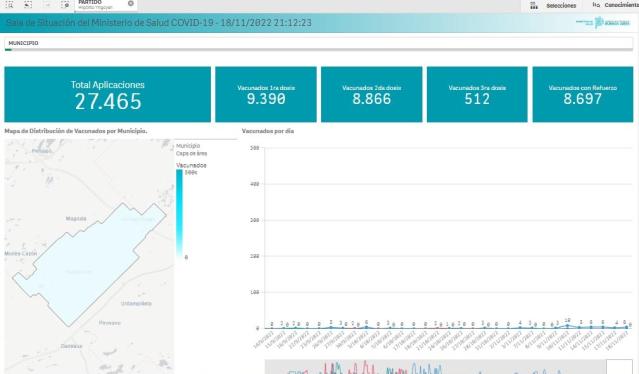This screenshot has height=374, width=639.
Task: Select the Total Aplicaciones KPI tile
Action: coord(108,94)
